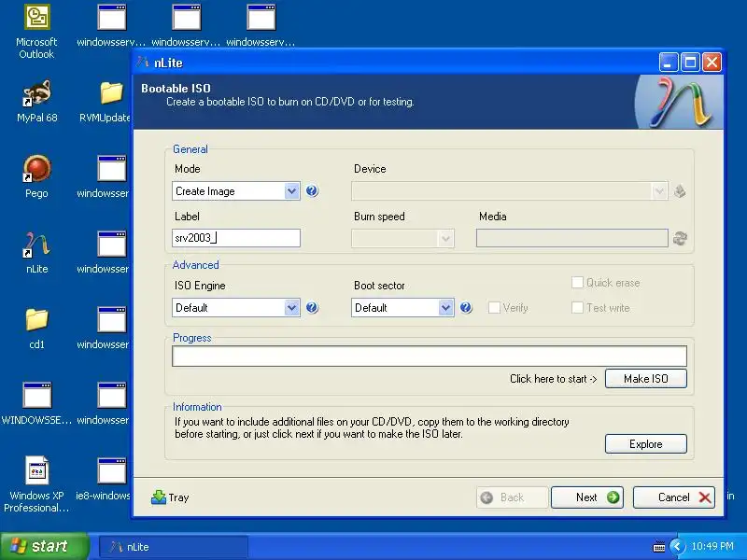Maximize the nLite window
The image size is (747, 560).
[690, 62]
